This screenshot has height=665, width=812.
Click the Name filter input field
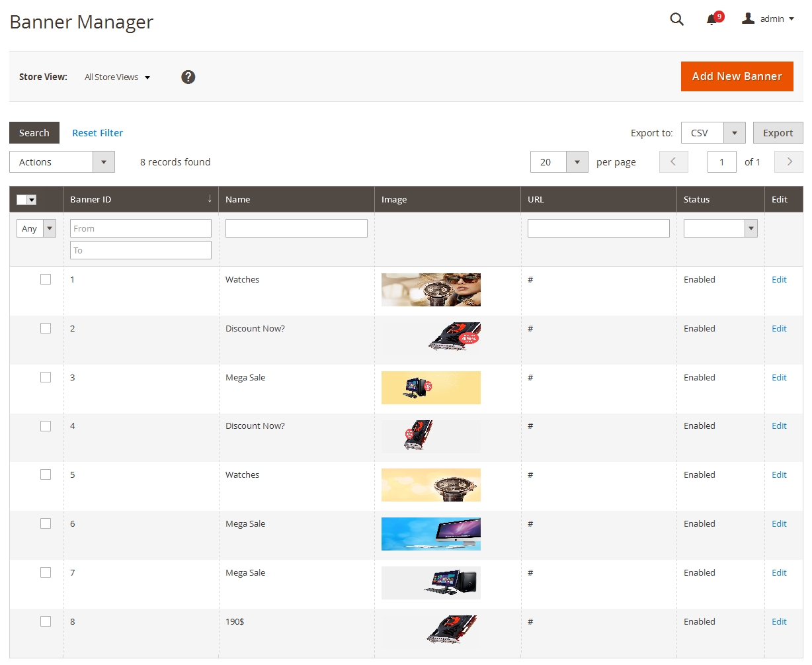click(x=296, y=228)
